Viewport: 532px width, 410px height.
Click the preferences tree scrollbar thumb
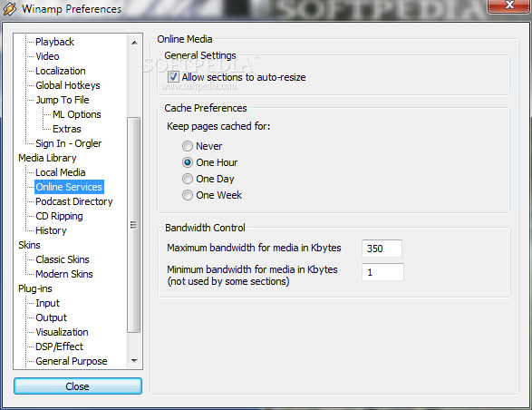(x=133, y=225)
